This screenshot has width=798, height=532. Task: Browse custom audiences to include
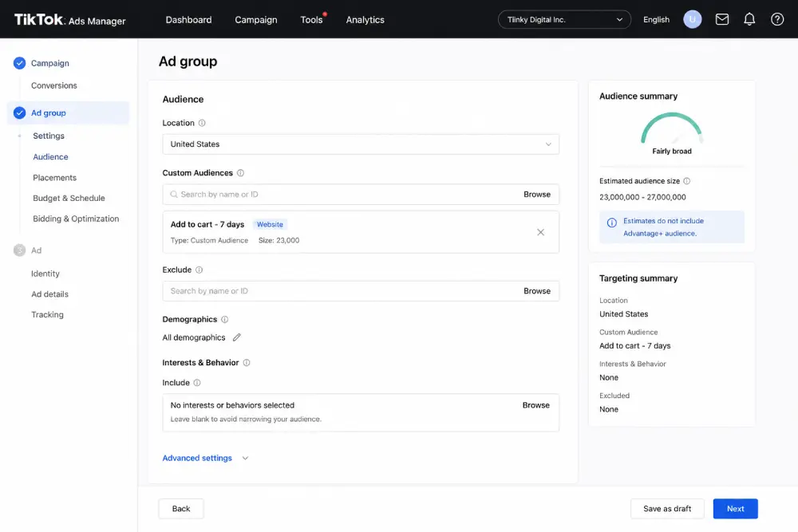[x=536, y=195]
